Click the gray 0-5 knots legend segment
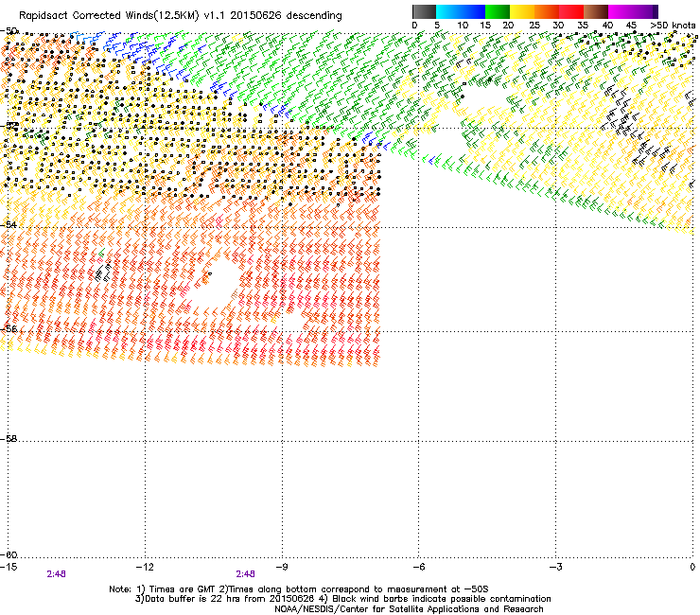This screenshot has width=700, height=615. (x=424, y=11)
